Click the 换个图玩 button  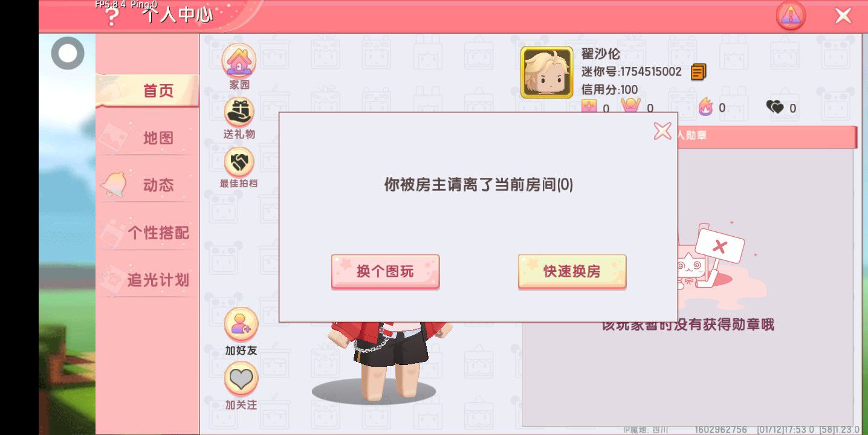pos(385,271)
